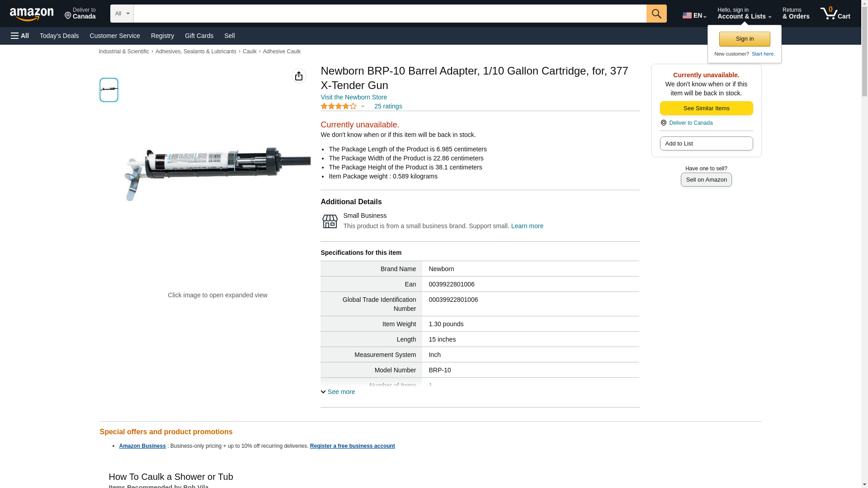Screen dimensions: 868x488
Task: Click into the search input field
Action: 390,14
